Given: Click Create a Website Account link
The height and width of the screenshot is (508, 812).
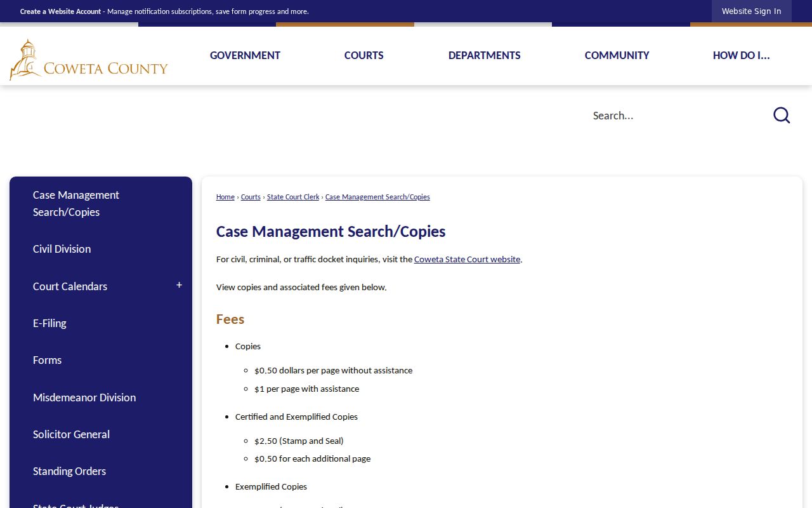Looking at the screenshot, I should tap(60, 11).
